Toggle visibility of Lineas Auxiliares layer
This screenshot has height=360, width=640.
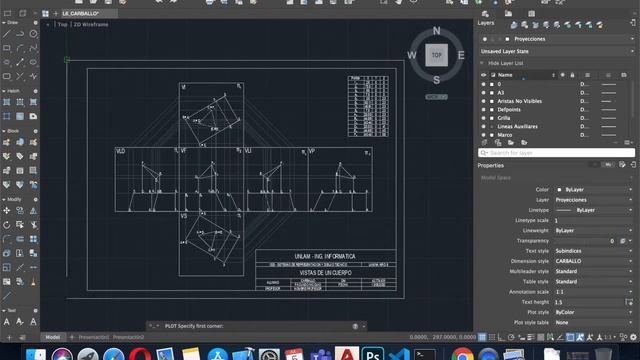484,127
